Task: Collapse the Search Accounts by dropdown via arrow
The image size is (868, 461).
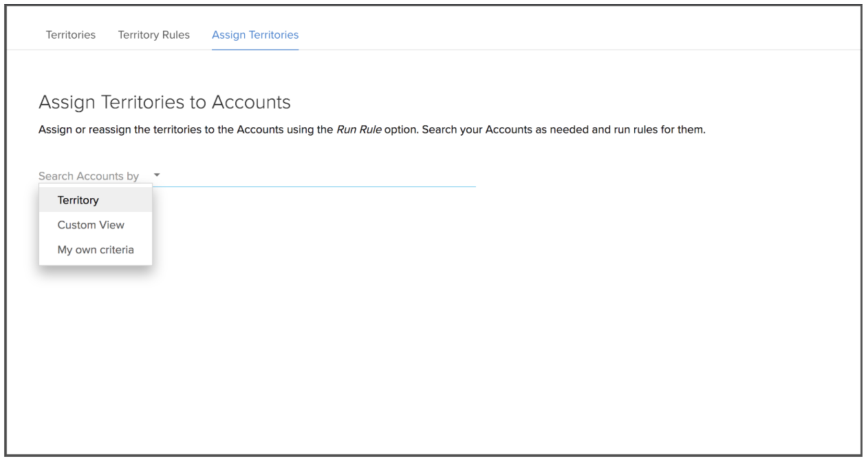Action: [x=156, y=175]
